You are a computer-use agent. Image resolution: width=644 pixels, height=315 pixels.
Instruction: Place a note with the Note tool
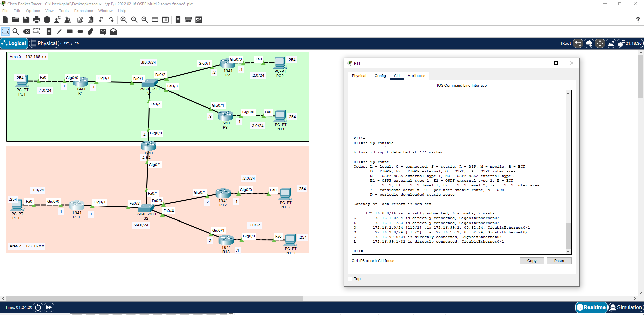pyautogui.click(x=49, y=31)
